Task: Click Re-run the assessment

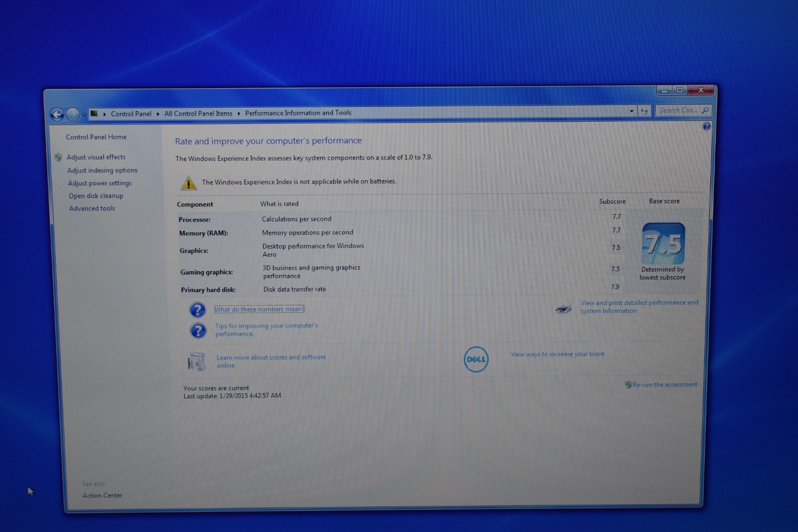Action: 665,384
